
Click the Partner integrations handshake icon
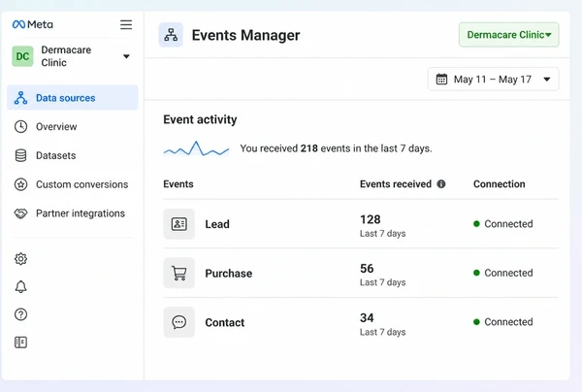point(20,213)
